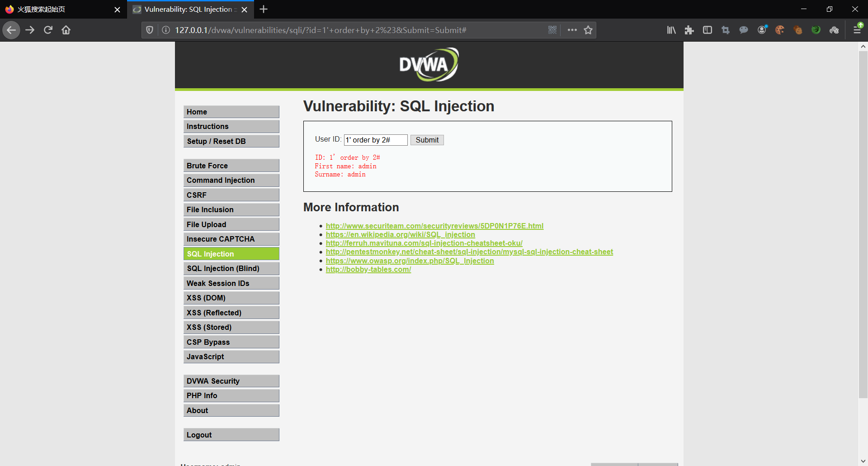
Task: Open CSP Bypass in sidebar
Action: (231, 342)
